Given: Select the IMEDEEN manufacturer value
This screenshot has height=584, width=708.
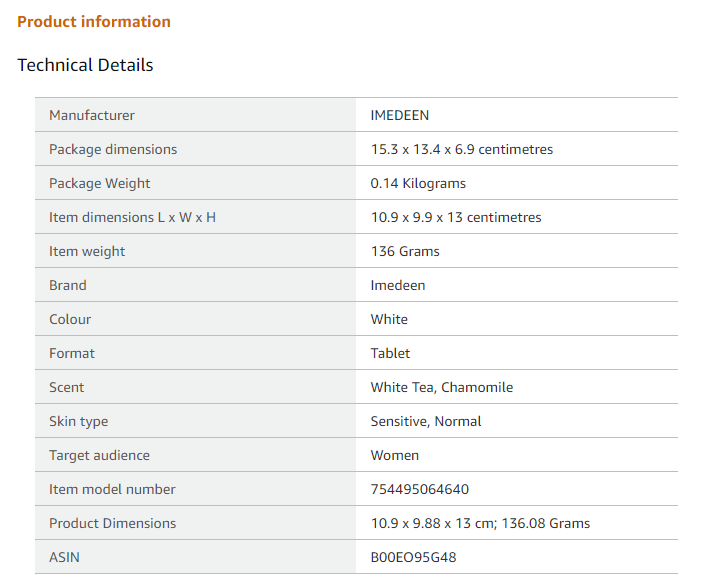Looking at the screenshot, I should point(400,115).
